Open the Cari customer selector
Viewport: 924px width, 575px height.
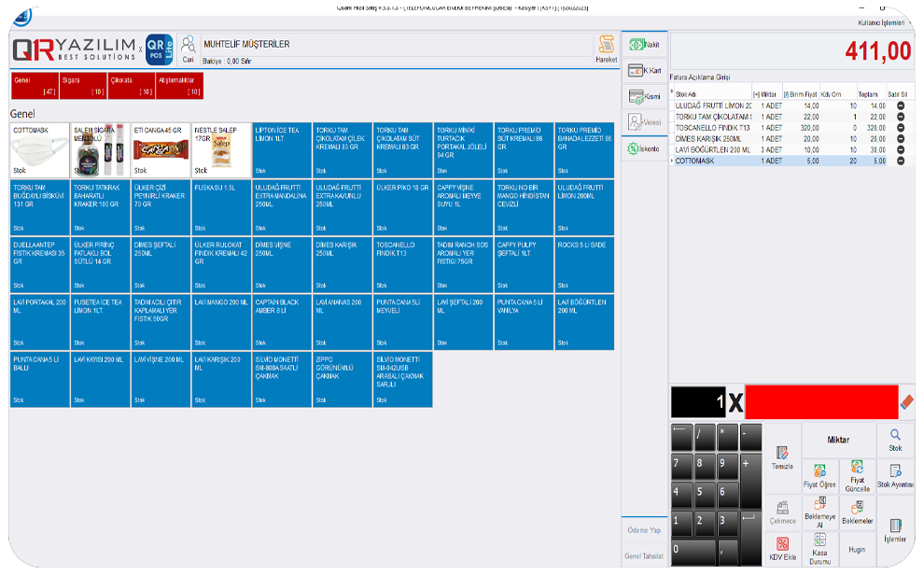tap(189, 48)
